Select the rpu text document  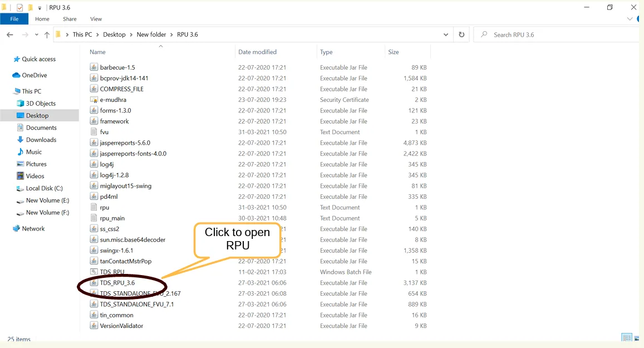pos(104,207)
